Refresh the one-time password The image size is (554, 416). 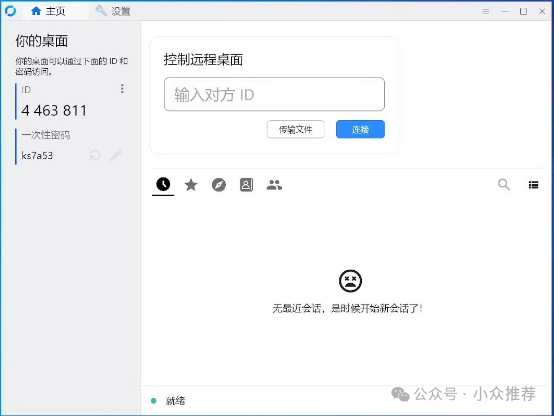[95, 155]
